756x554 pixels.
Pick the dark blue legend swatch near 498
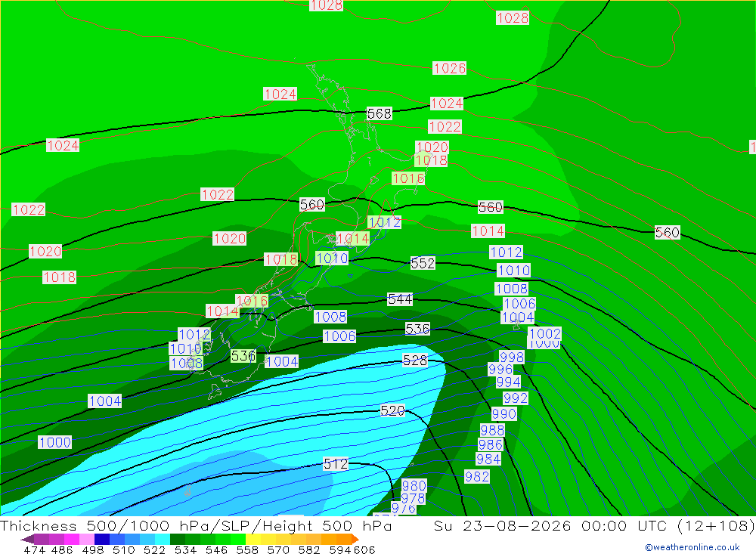pos(102,539)
